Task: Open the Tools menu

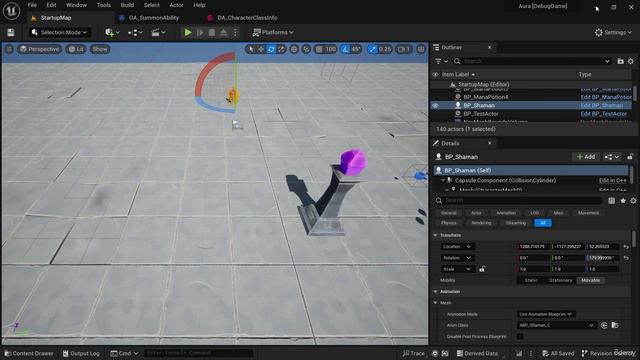Action: (104, 5)
